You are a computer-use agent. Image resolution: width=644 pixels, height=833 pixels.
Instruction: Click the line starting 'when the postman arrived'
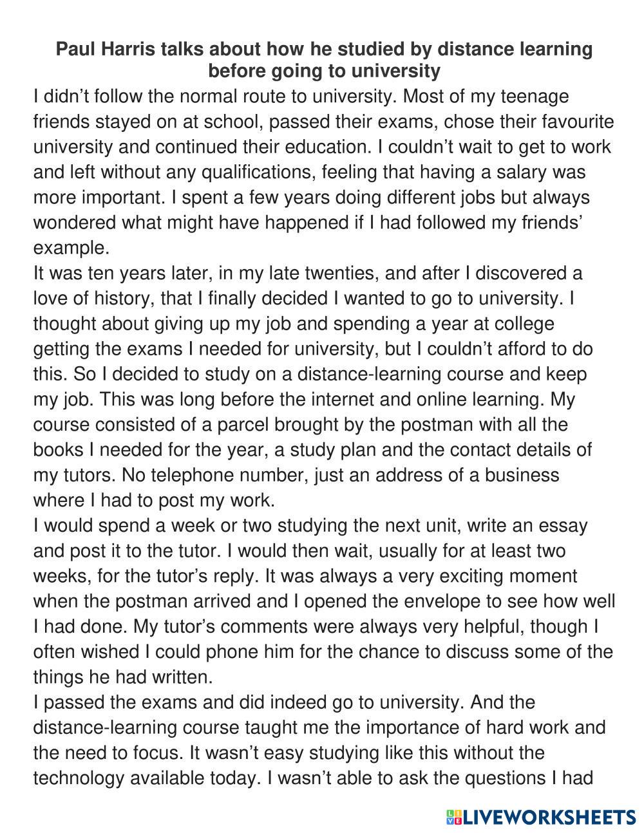324,601
